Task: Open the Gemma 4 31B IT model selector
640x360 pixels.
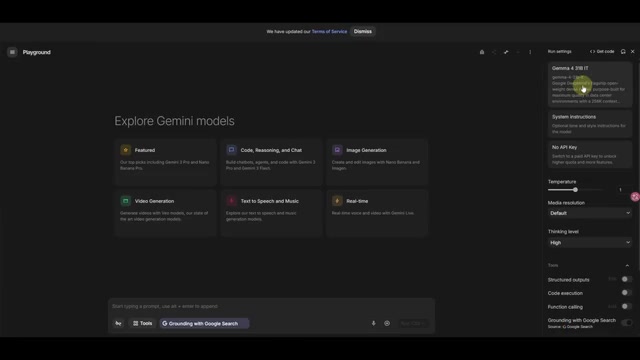Action: (590, 85)
